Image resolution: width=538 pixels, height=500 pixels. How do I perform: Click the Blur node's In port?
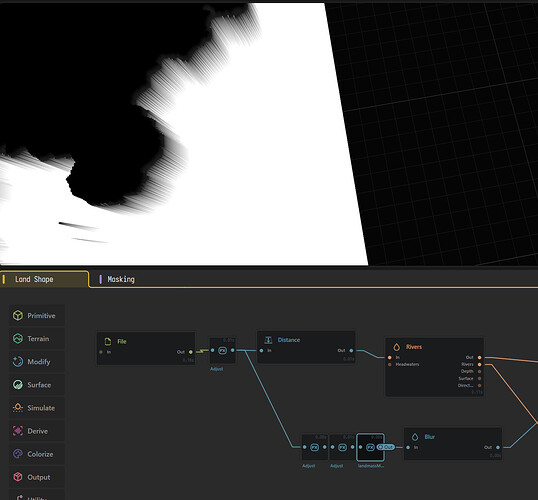tap(408, 447)
